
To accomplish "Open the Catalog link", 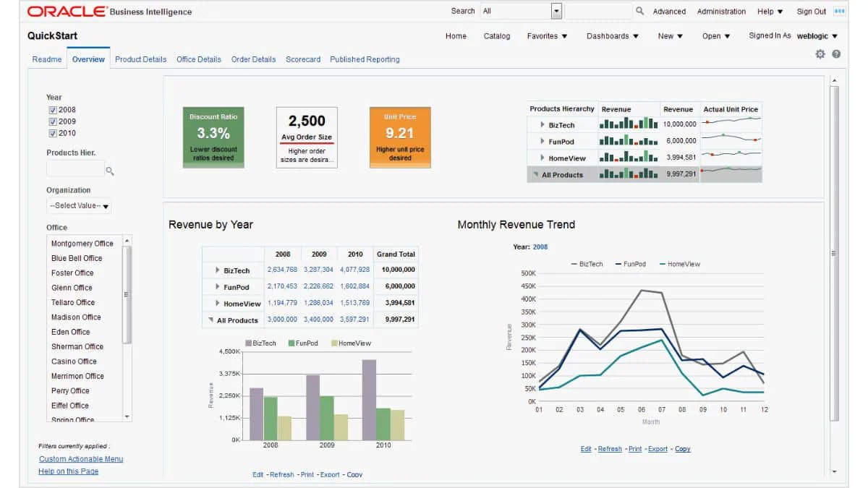I will tap(497, 36).
